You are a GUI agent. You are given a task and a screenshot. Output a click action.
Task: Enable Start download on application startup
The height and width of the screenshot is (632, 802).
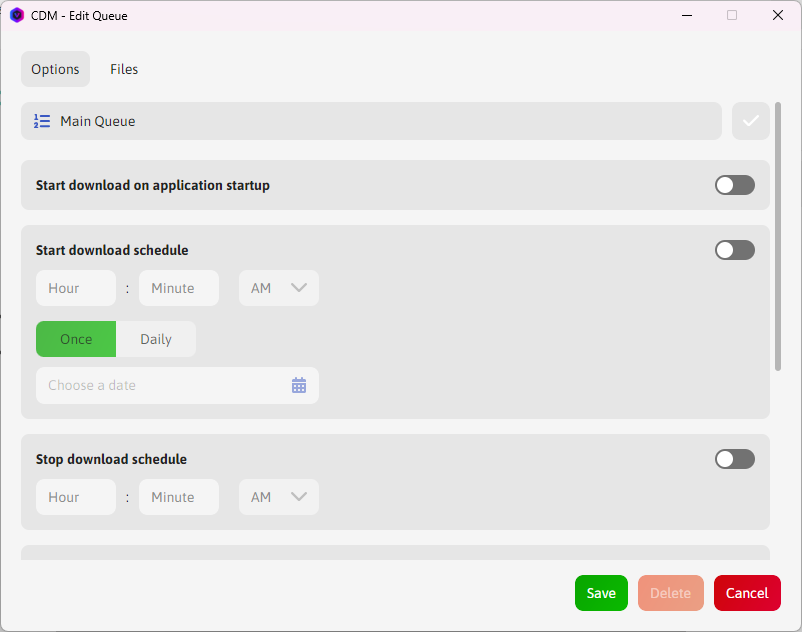(x=734, y=185)
